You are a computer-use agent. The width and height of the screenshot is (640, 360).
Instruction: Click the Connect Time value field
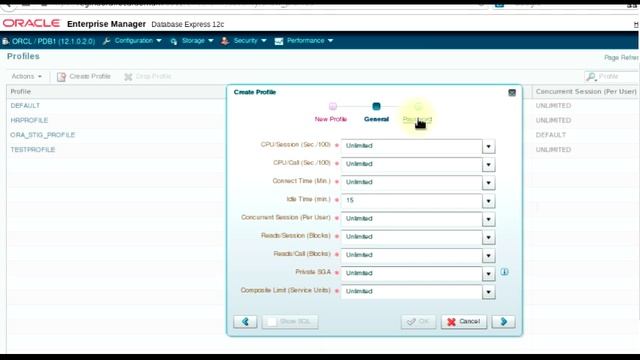[411, 182]
